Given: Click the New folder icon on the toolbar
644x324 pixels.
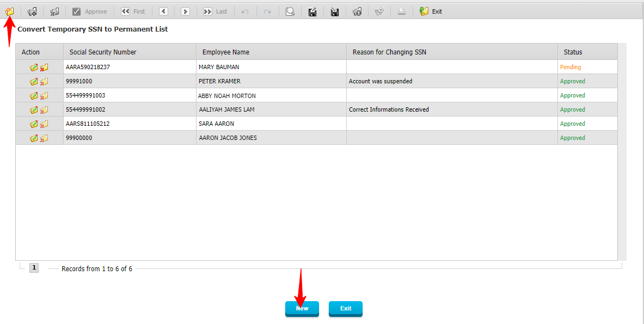Looking at the screenshot, I should (10, 11).
